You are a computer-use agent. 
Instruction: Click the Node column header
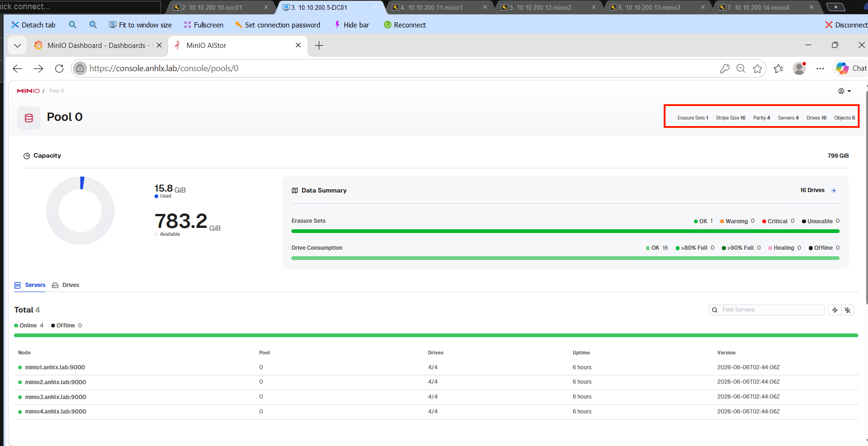[25, 353]
